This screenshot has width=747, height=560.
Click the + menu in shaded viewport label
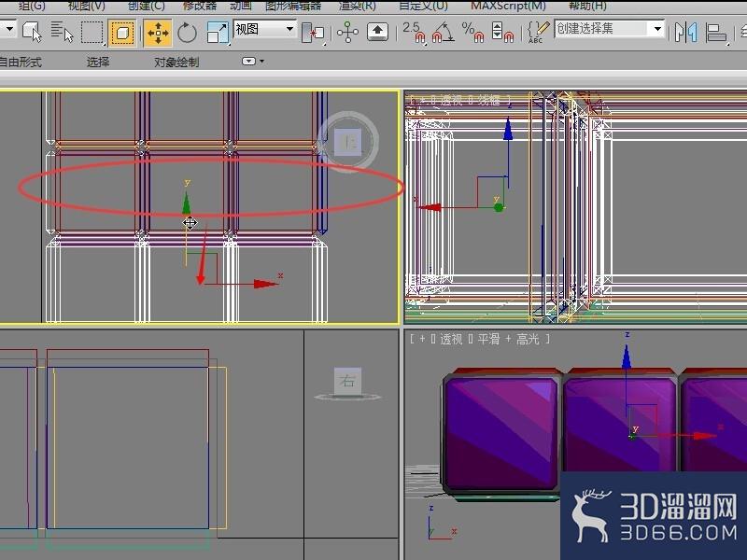tap(422, 339)
